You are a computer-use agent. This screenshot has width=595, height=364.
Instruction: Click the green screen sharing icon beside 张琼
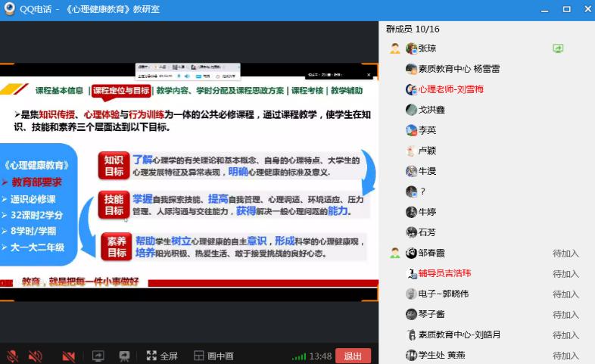point(558,48)
